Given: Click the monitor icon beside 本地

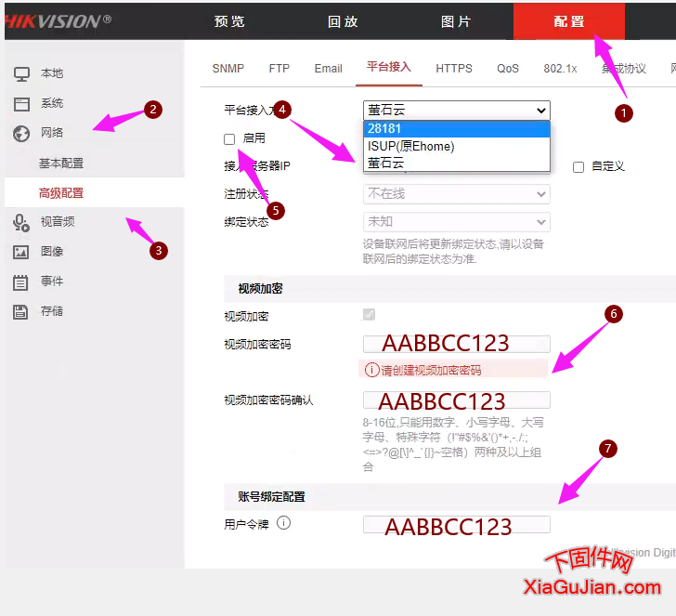Looking at the screenshot, I should (x=21, y=73).
